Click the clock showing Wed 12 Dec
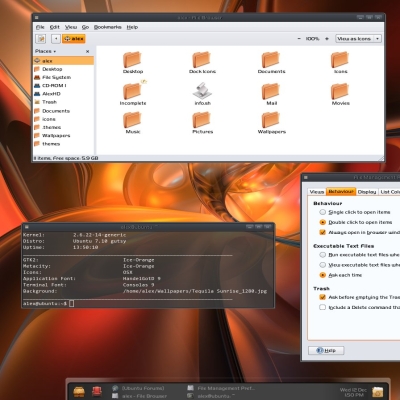The height and width of the screenshot is (400, 400). (x=353, y=392)
